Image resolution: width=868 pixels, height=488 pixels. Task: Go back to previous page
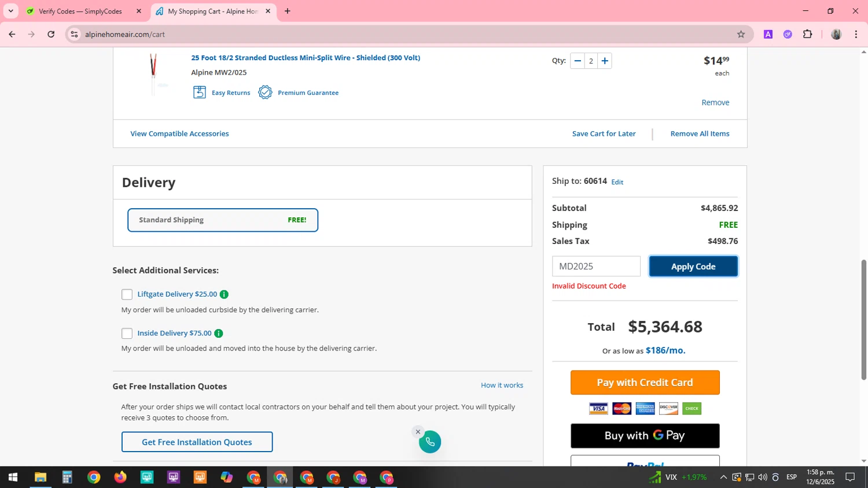coord(12,34)
